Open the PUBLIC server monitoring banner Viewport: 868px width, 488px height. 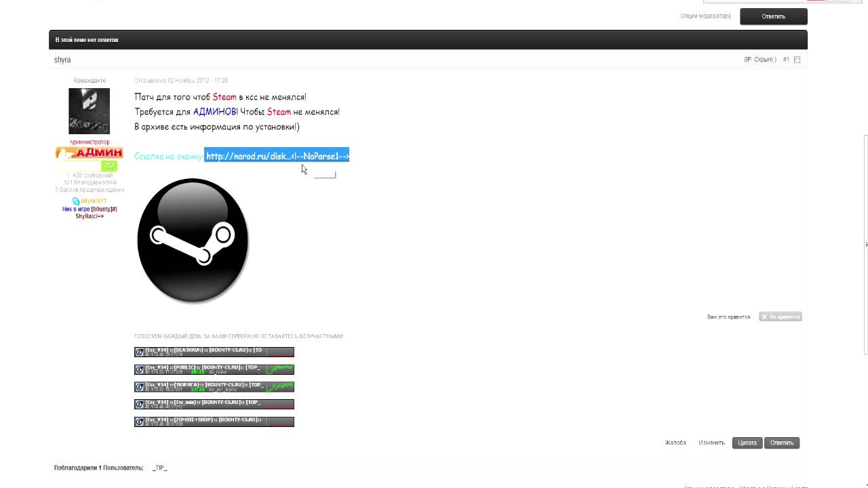214,369
